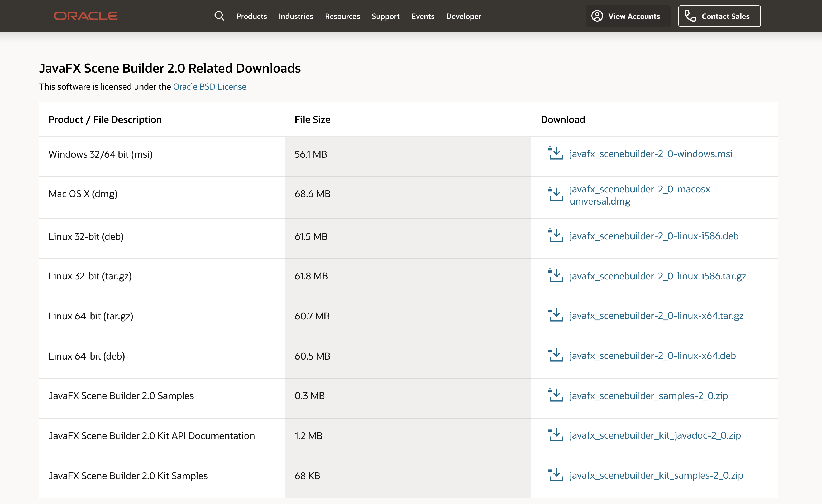Select the Developer menu item
The image size is (822, 504).
[463, 16]
